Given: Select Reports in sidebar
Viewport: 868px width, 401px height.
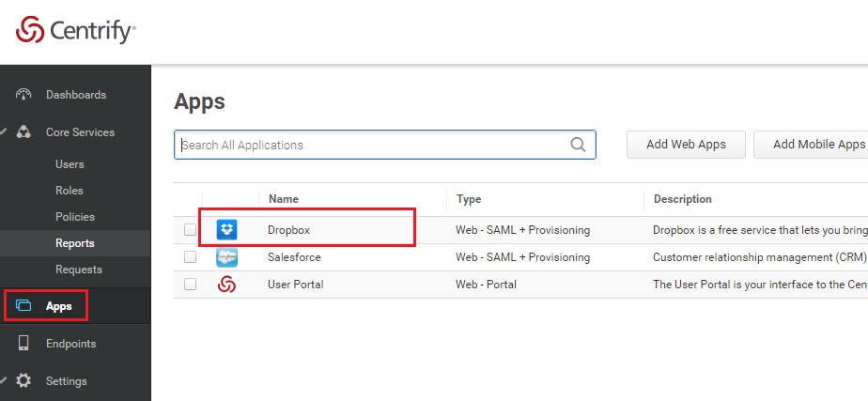Looking at the screenshot, I should coord(75,243).
